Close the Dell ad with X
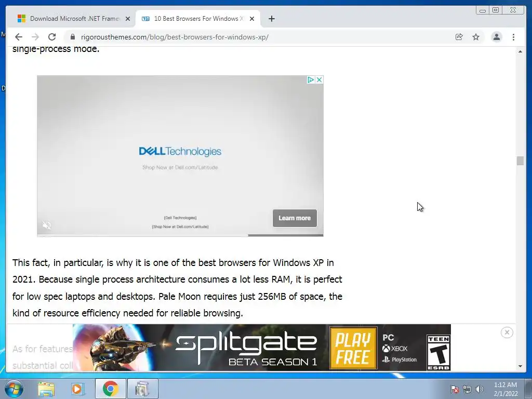This screenshot has height=399, width=532. click(x=320, y=79)
